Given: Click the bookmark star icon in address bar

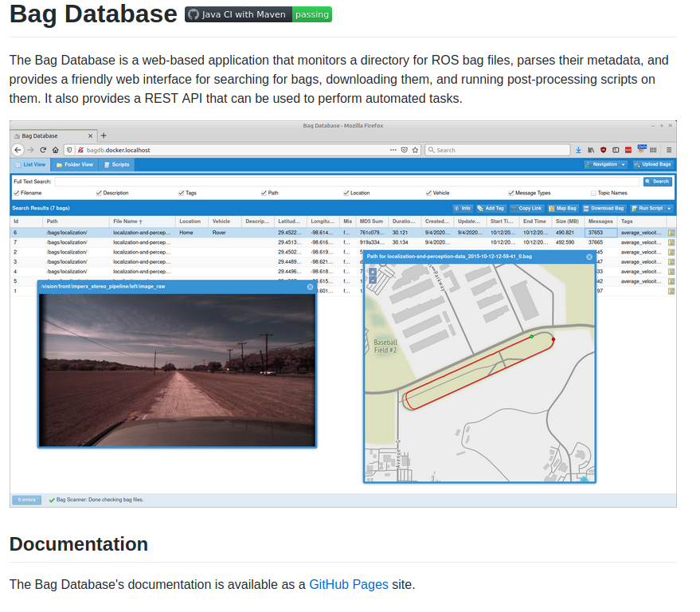Looking at the screenshot, I should tap(415, 150).
